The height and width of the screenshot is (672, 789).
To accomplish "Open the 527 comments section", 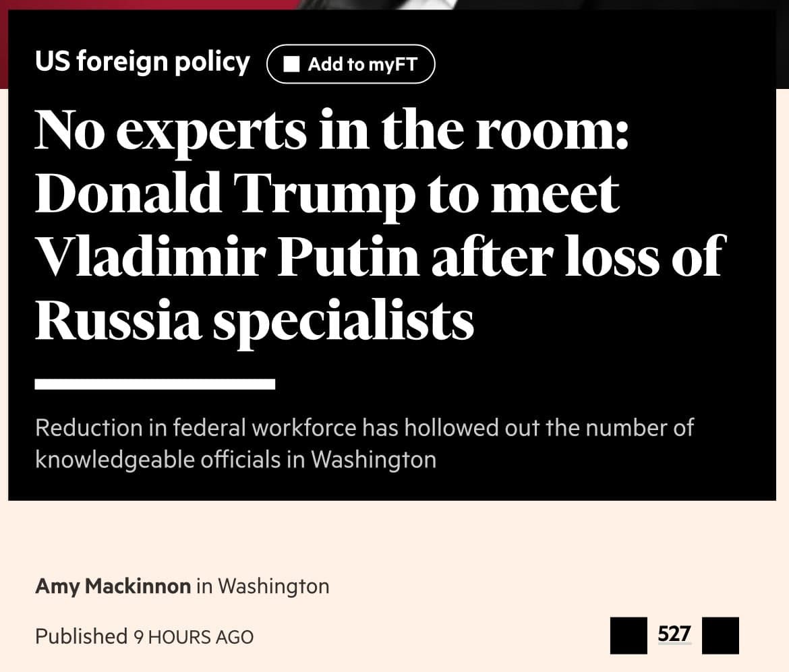I will (x=674, y=634).
